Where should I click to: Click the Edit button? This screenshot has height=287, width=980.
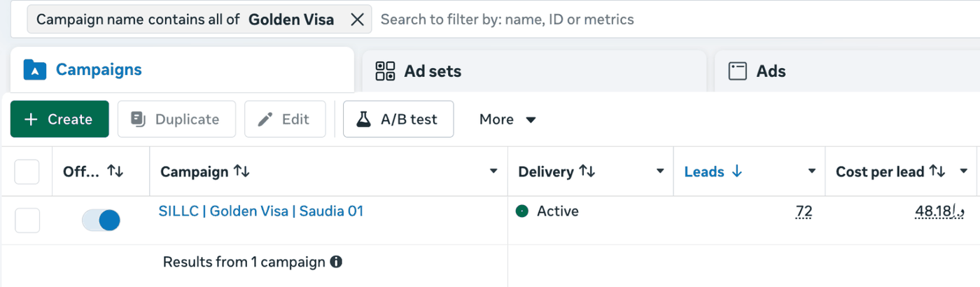[285, 119]
